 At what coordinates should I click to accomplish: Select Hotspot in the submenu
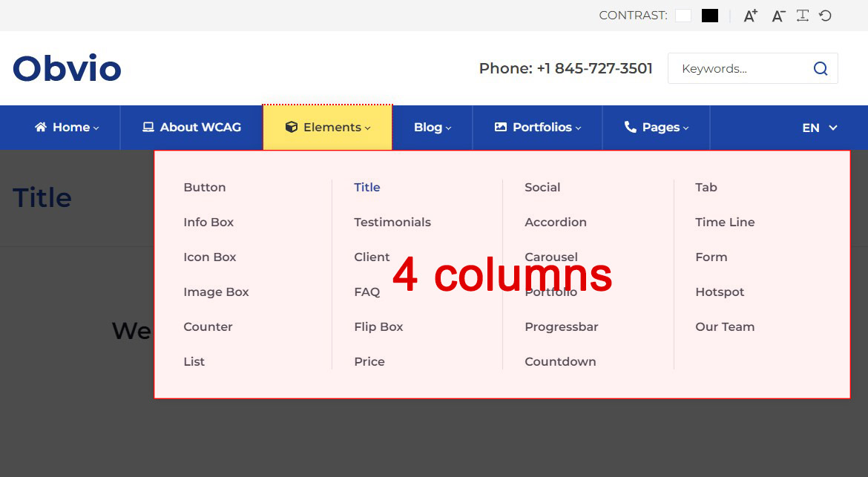(x=720, y=292)
